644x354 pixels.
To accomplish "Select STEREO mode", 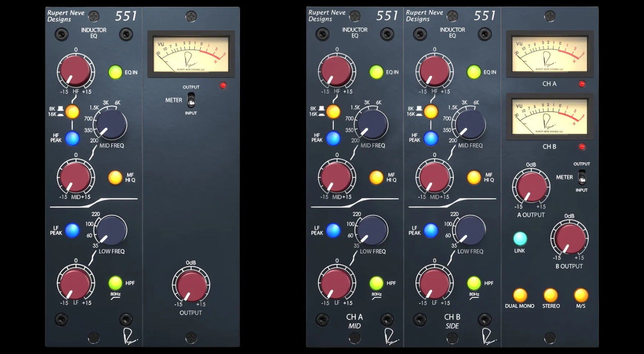I will point(551,295).
